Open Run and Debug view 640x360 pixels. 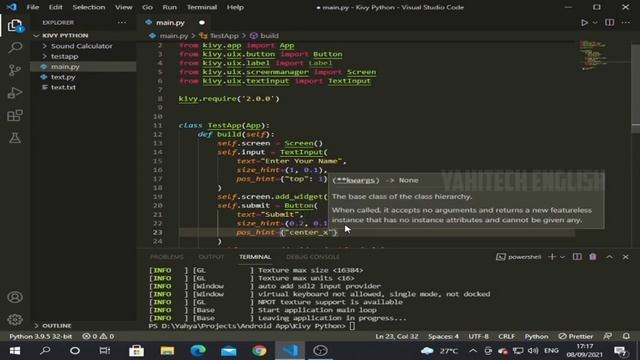point(15,93)
